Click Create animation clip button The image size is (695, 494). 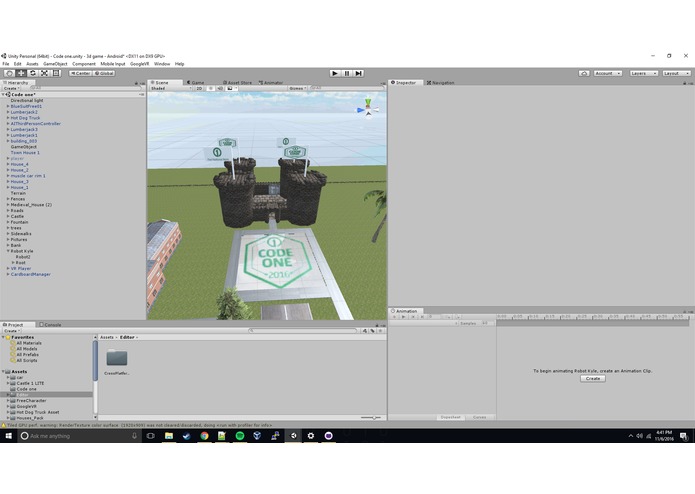coord(593,378)
